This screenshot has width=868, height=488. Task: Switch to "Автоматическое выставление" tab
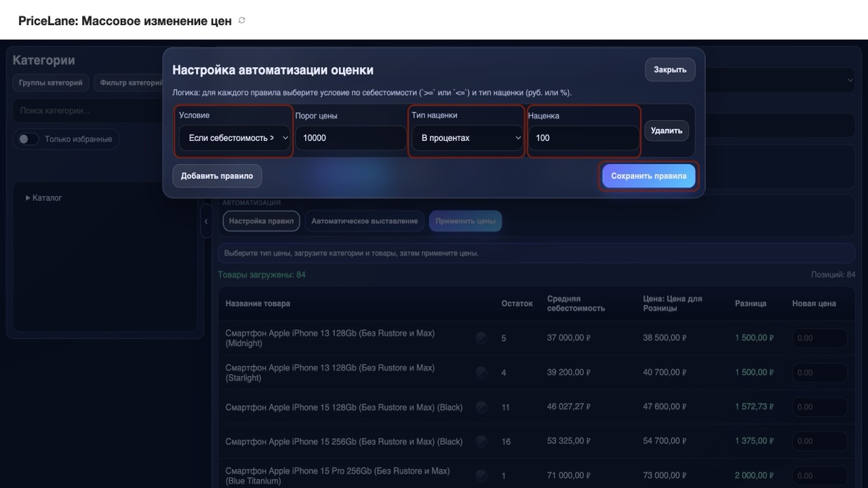coord(365,221)
